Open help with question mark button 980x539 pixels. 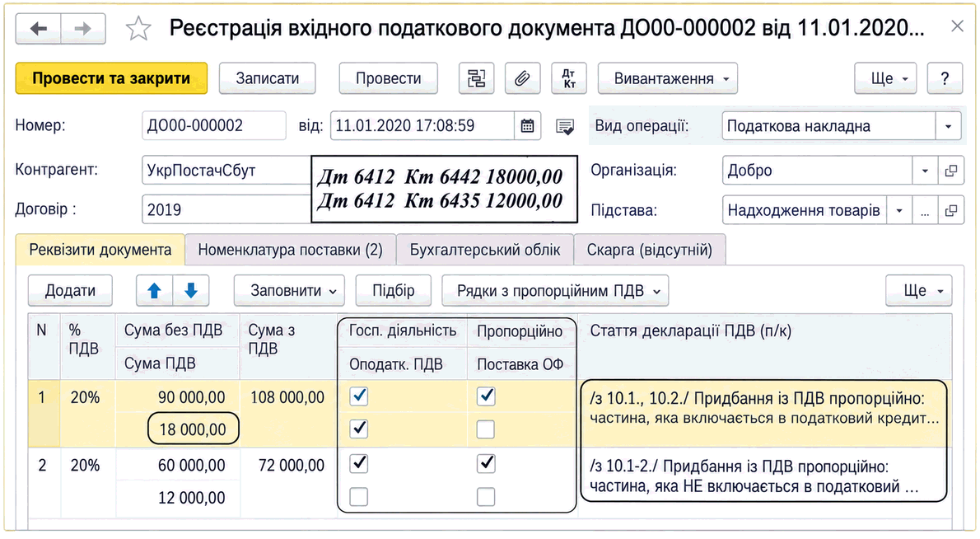(945, 78)
